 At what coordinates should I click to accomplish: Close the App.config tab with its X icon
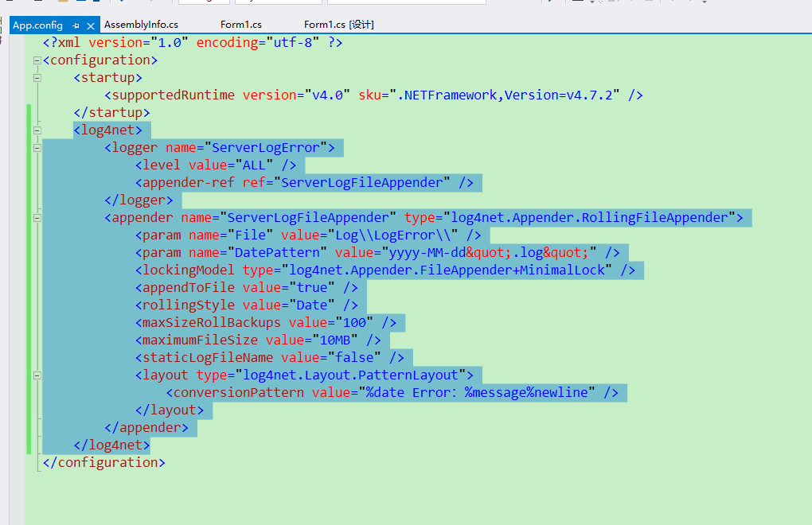tap(90, 25)
